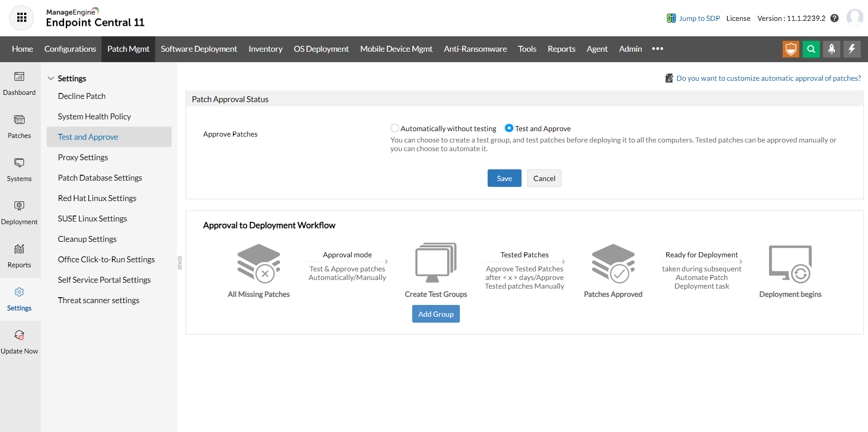Open the user profile avatar
The height and width of the screenshot is (432, 868).
point(855,18)
